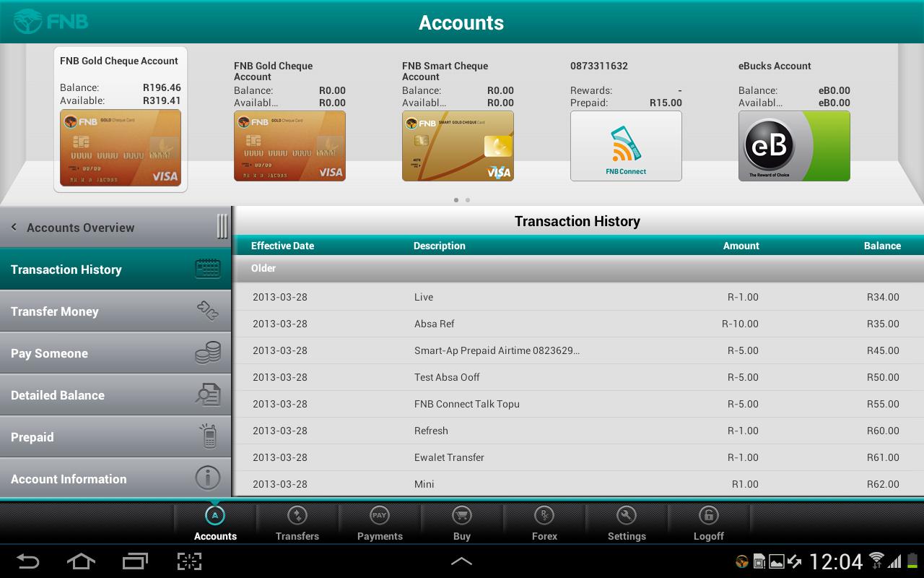
Task: Select the R0.00 FNB Gold Cheque Account card
Action: (289, 120)
